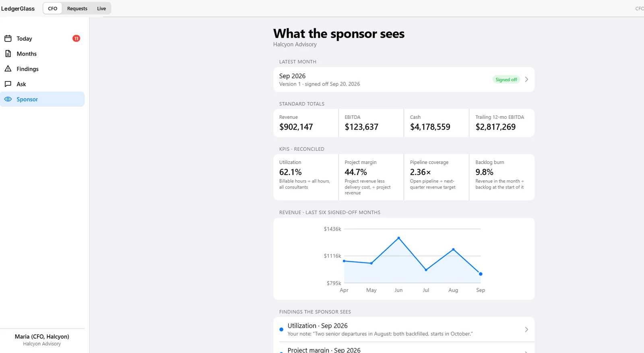
Task: Click the Pipeline coverage 2.36× KPI
Action: (436, 177)
